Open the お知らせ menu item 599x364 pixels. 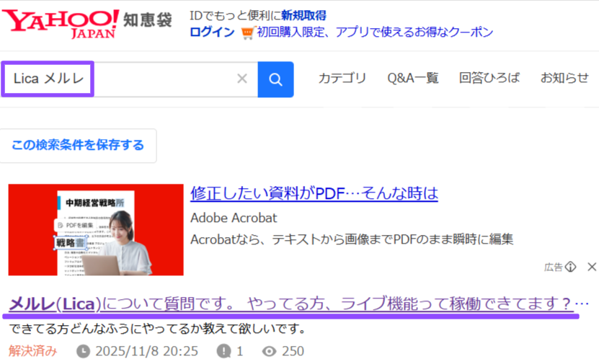(564, 78)
